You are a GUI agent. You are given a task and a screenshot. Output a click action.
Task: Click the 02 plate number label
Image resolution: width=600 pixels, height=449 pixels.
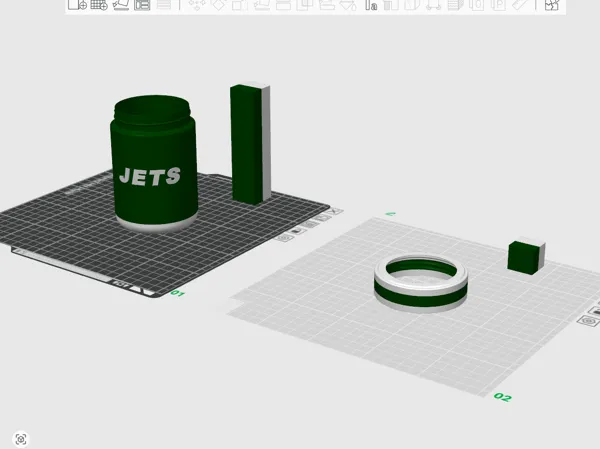(x=502, y=397)
